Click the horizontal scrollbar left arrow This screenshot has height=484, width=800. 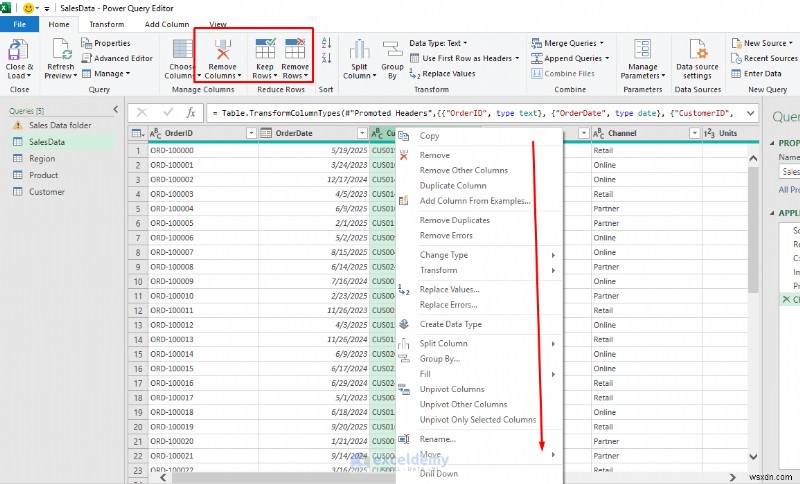163,478
